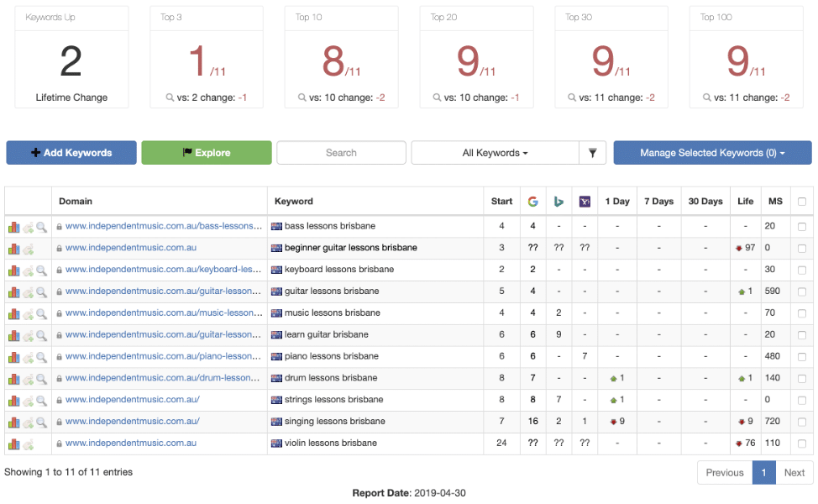Sort by the Yahoo logo column header

585,202
